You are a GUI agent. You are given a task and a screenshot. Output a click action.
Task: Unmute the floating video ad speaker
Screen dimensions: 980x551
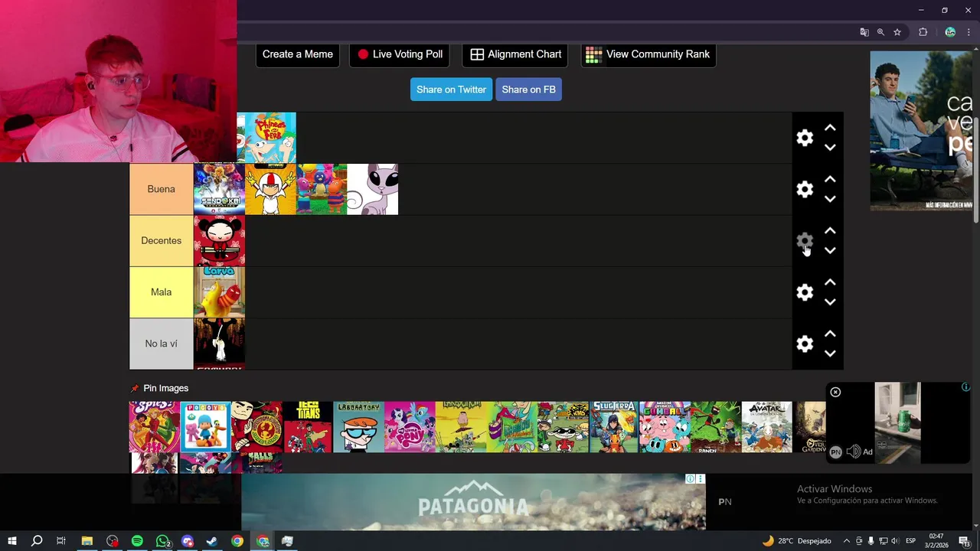tap(853, 452)
